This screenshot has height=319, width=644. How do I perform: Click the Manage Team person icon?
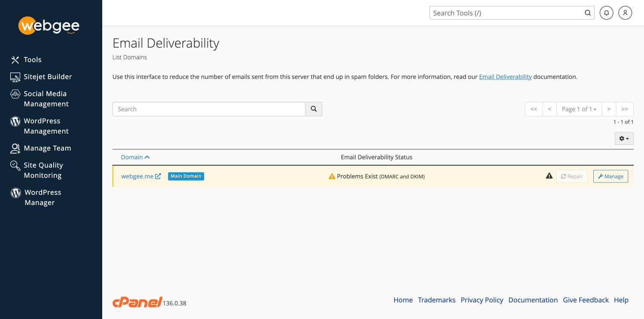coord(15,148)
